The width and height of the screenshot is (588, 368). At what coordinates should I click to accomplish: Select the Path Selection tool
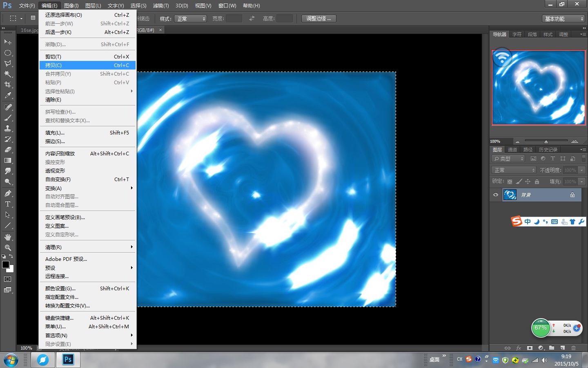pos(8,215)
